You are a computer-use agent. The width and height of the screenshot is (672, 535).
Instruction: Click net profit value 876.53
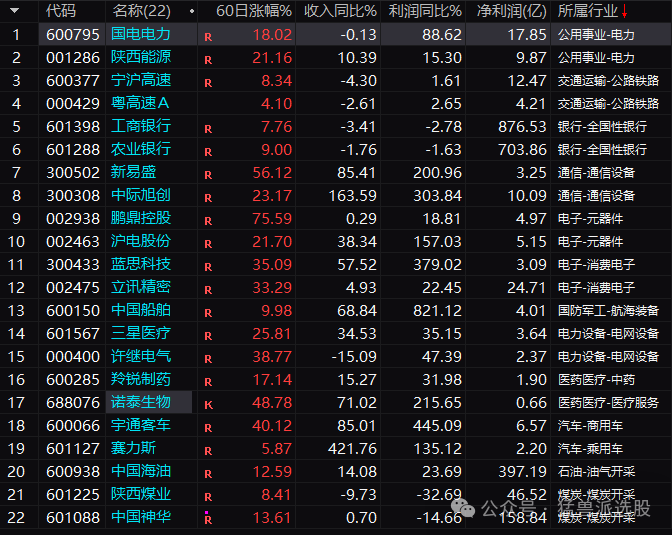click(x=522, y=126)
